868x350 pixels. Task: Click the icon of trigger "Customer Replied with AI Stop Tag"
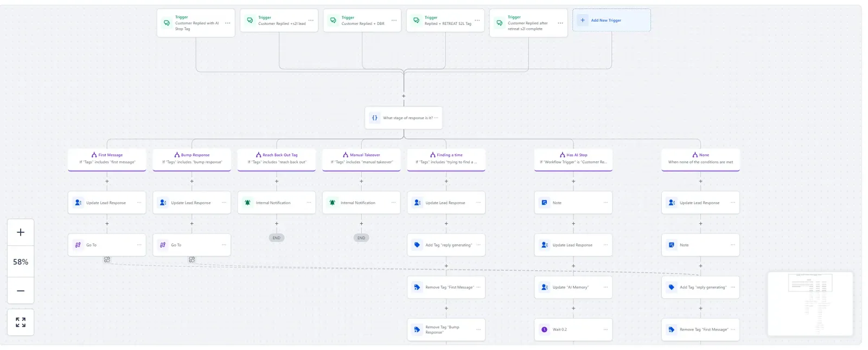[167, 23]
